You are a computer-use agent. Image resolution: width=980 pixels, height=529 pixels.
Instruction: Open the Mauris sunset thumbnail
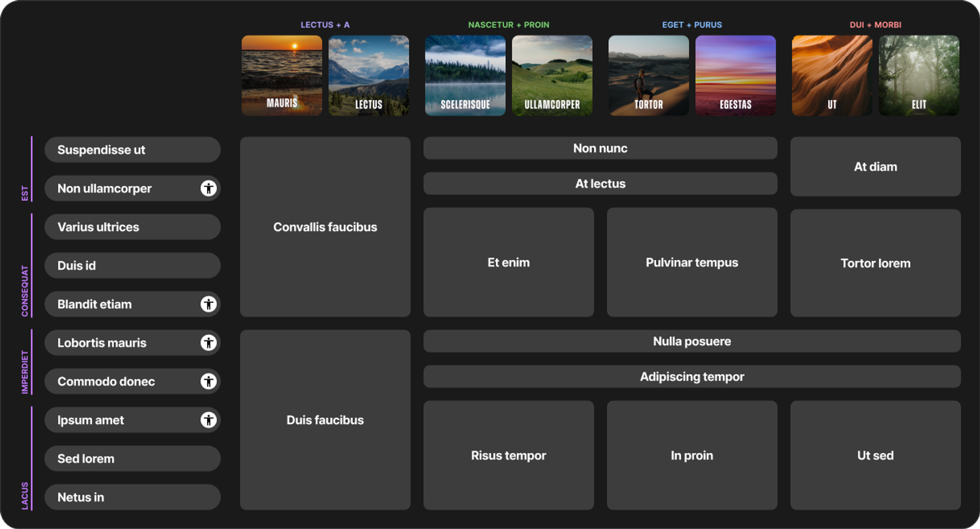(x=282, y=75)
